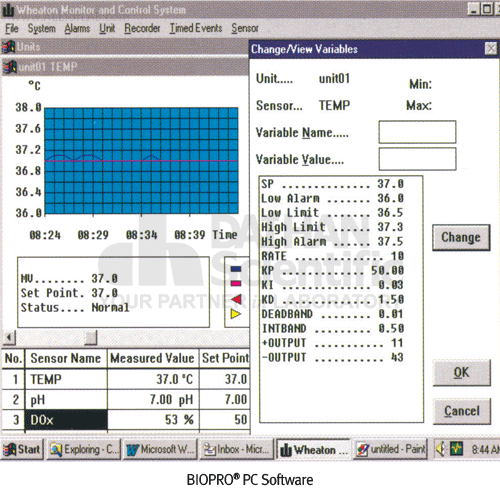Select the Low Alarm 36.0 row
The width and height of the screenshot is (500, 500).
click(x=332, y=199)
